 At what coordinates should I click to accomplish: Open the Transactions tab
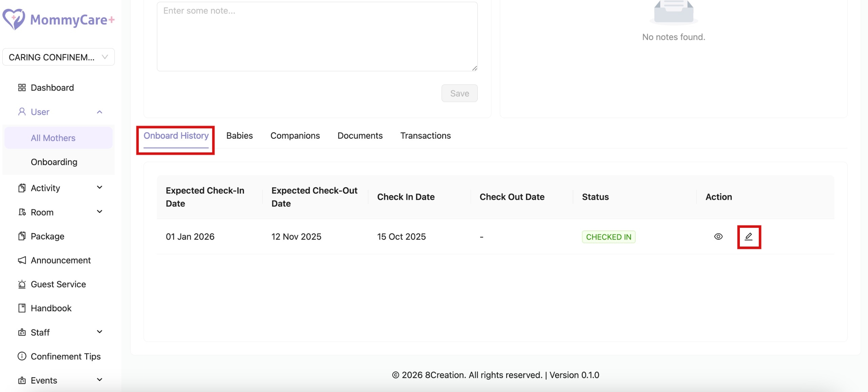425,136
